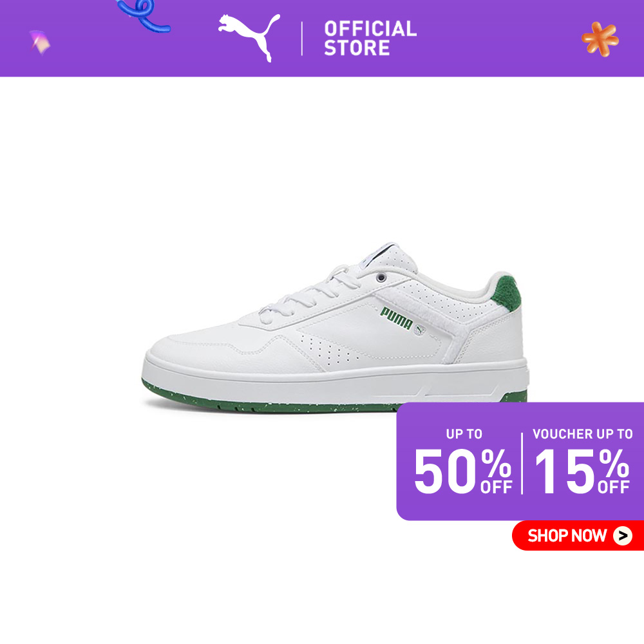Click the green PUMA logo on shoe
Viewport: 644px width, 644px height.
click(396, 318)
